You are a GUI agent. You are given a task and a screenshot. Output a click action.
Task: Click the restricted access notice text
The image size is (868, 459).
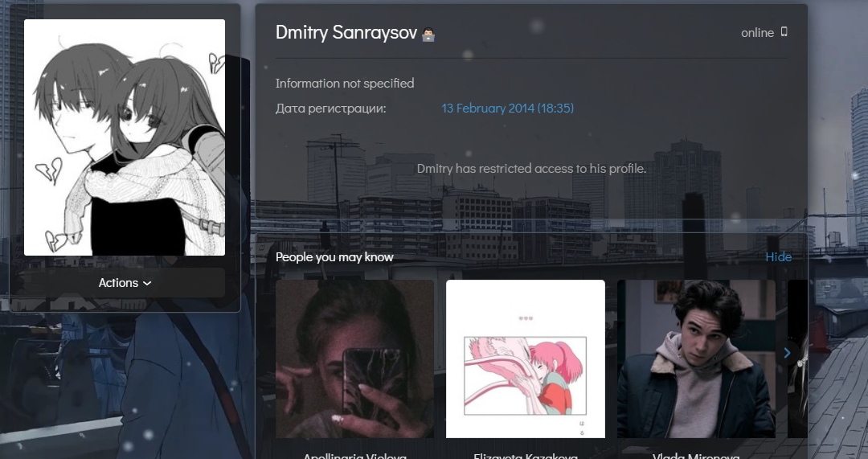(531, 168)
